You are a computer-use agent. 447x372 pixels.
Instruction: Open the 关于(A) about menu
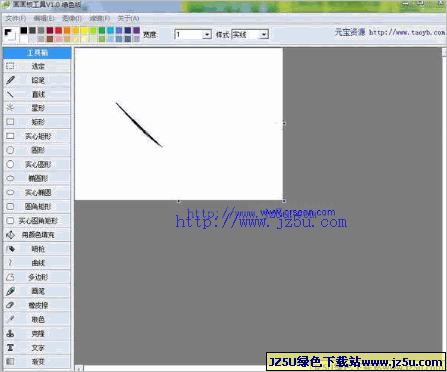[128, 18]
